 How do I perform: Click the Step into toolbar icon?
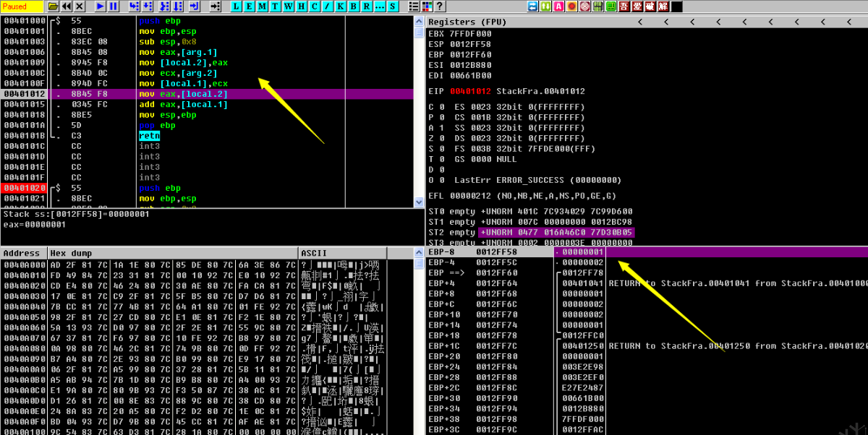(x=134, y=7)
